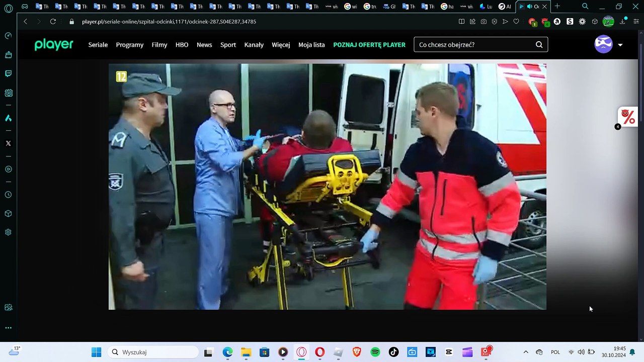Image resolution: width=644 pixels, height=362 pixels.
Task: Open the HBO section
Action: pos(182,45)
